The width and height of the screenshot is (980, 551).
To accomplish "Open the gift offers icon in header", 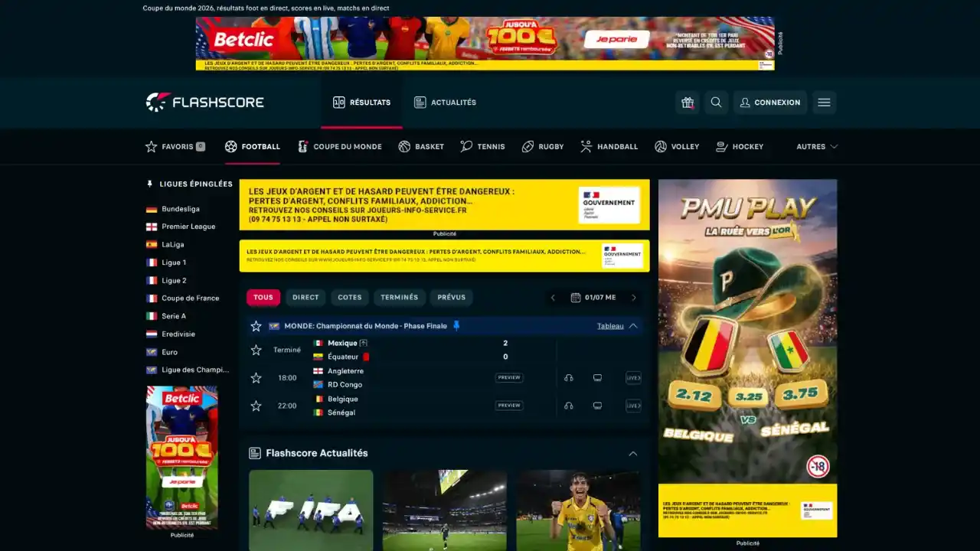I will 688,103.
